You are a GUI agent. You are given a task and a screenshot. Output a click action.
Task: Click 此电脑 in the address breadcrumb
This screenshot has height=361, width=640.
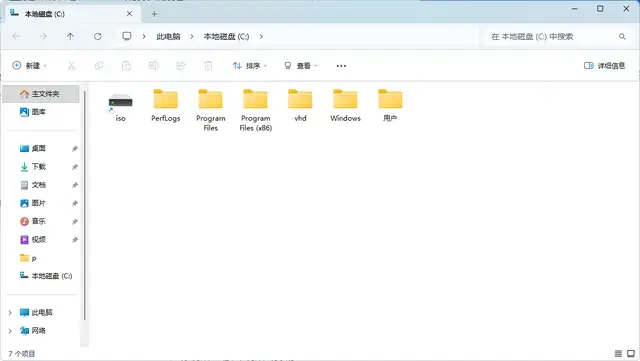pyautogui.click(x=168, y=36)
